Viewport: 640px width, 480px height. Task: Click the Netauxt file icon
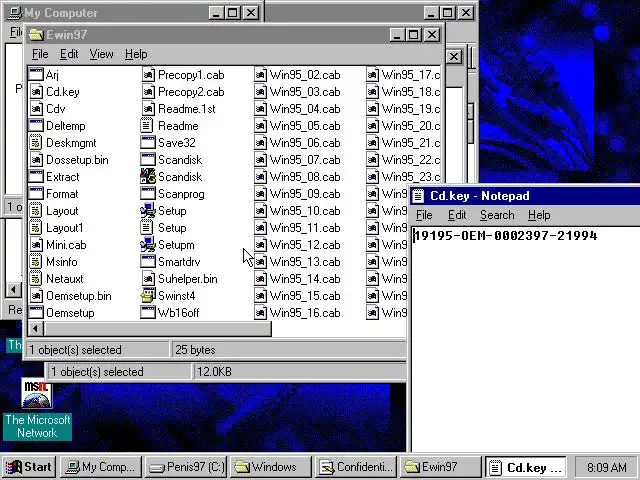pyautogui.click(x=36, y=279)
